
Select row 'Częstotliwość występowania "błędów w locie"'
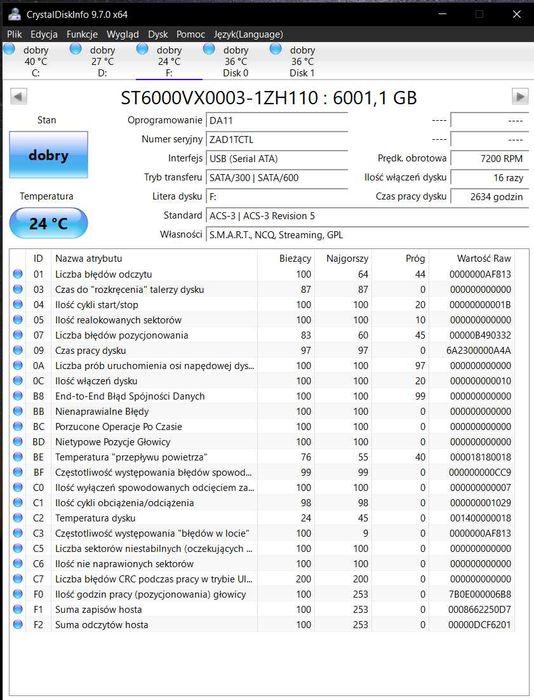(x=263, y=533)
